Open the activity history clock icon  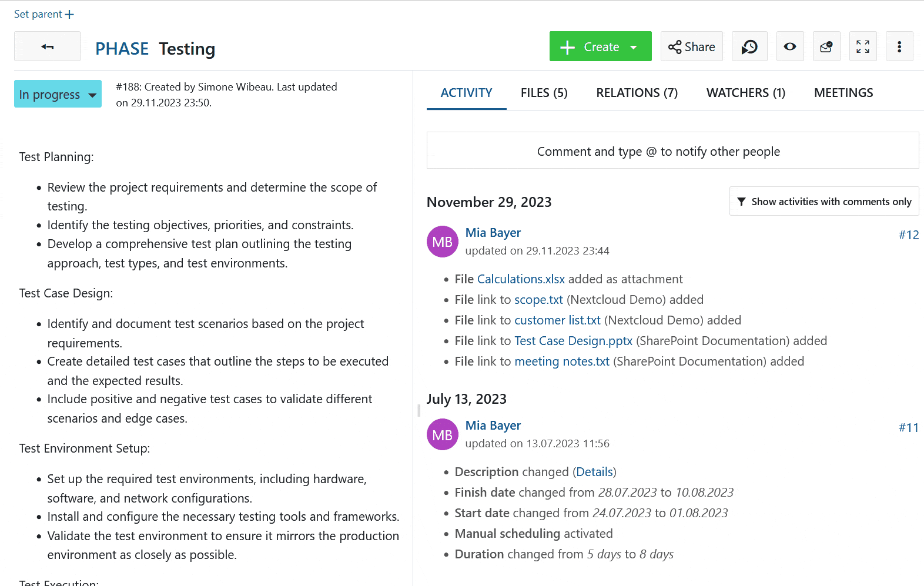(749, 46)
